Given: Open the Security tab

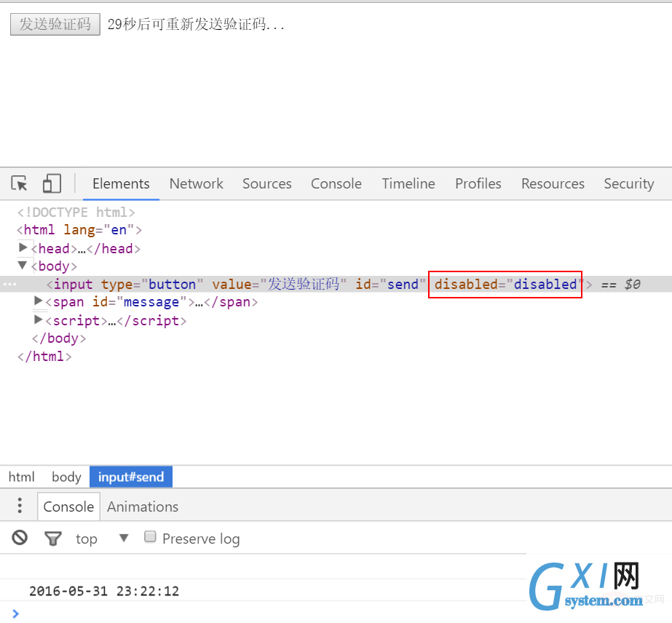Looking at the screenshot, I should click(x=629, y=184).
